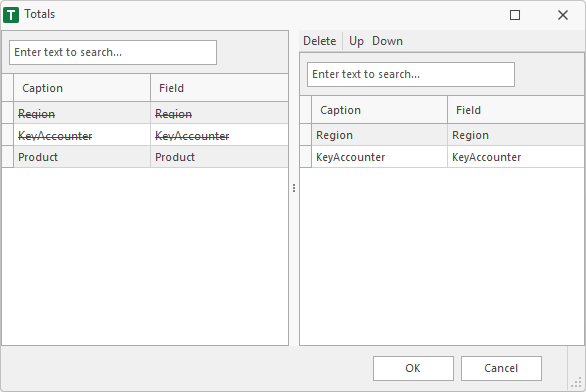The width and height of the screenshot is (586, 392).
Task: Confirm with the OK button
Action: (413, 368)
